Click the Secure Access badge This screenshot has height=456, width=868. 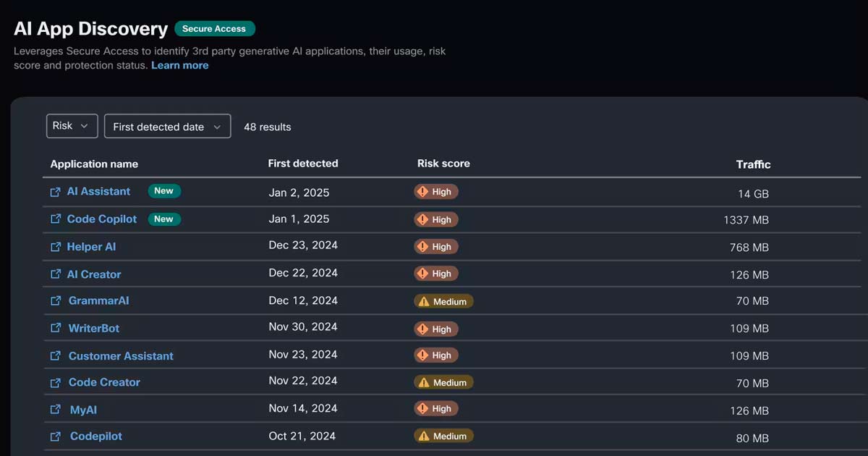point(214,29)
